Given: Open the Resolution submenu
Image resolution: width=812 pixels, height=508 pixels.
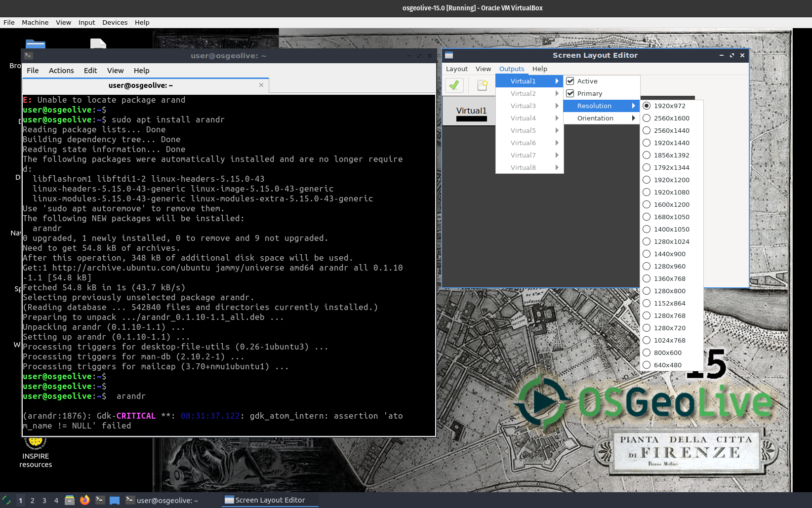Looking at the screenshot, I should (x=602, y=106).
